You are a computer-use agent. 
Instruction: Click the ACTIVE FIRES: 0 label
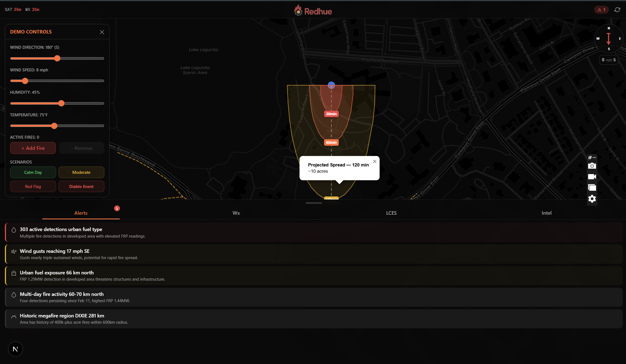(x=25, y=137)
